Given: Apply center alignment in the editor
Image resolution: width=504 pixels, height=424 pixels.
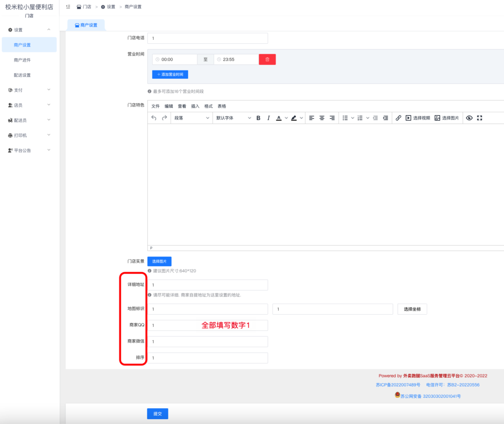Looking at the screenshot, I should 321,118.
